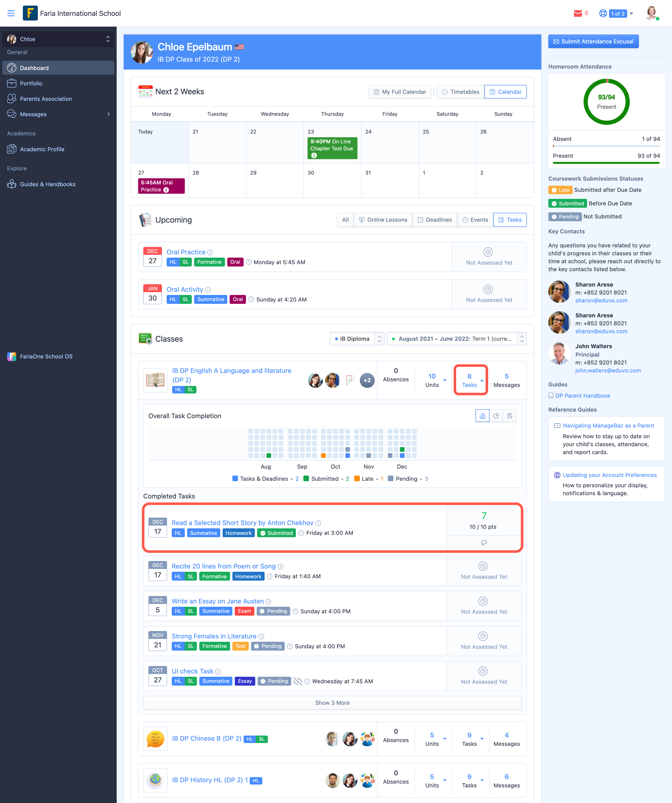Click the 5:45AM Oral Practice calendar event
The width and height of the screenshot is (672, 803).
tap(161, 186)
